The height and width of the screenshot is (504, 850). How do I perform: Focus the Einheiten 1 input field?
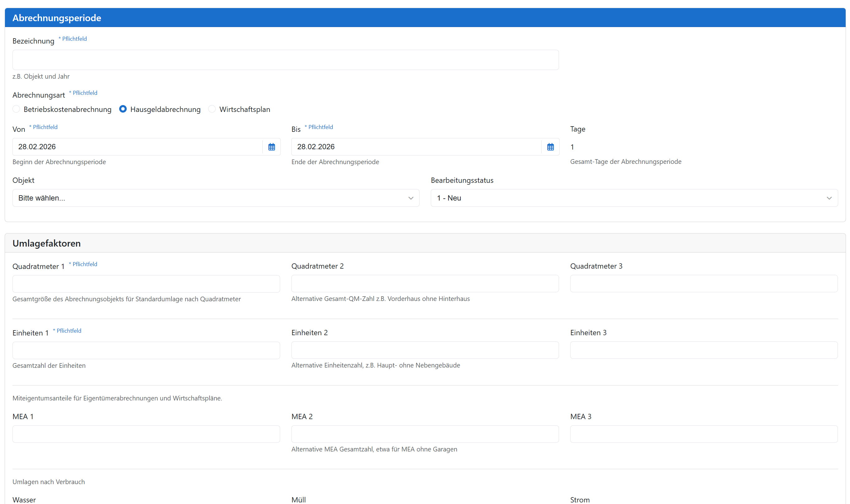click(146, 350)
